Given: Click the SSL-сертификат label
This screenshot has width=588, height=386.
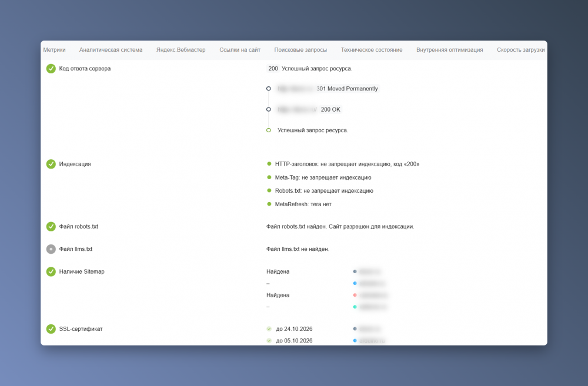Looking at the screenshot, I should coord(81,328).
